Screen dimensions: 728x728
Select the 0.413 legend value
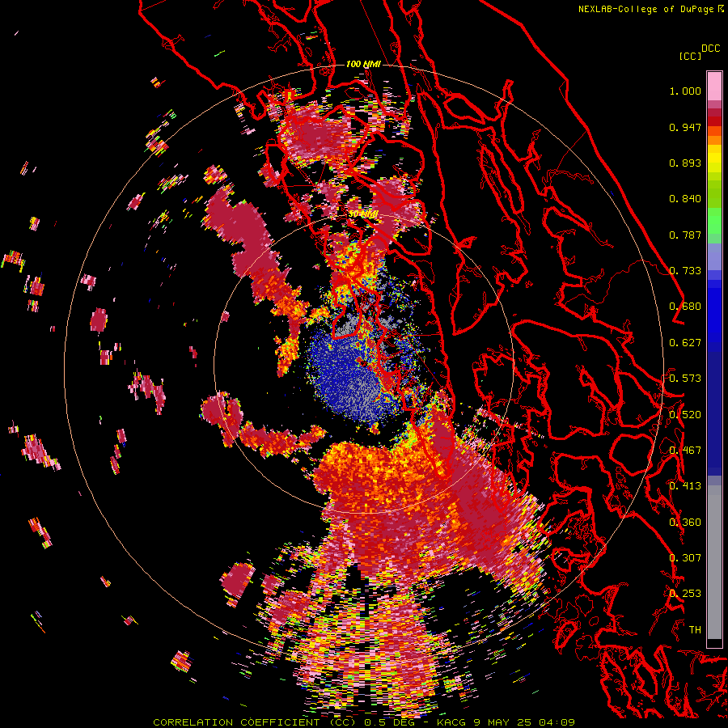coord(685,486)
